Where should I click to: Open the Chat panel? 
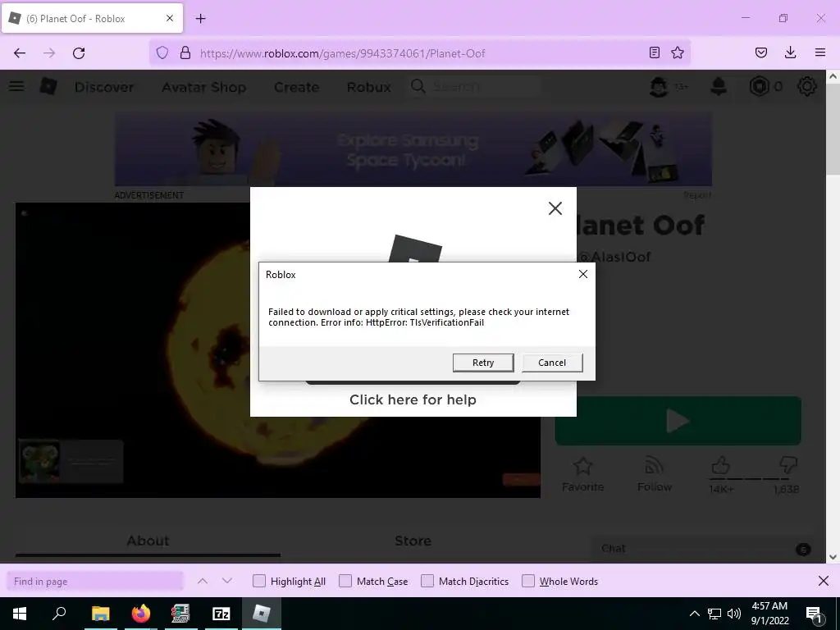coord(702,549)
